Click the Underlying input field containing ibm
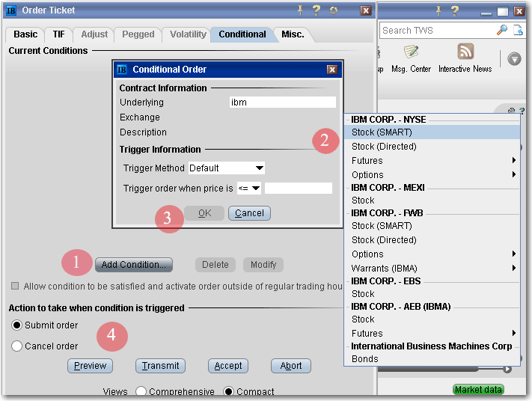 [283, 102]
